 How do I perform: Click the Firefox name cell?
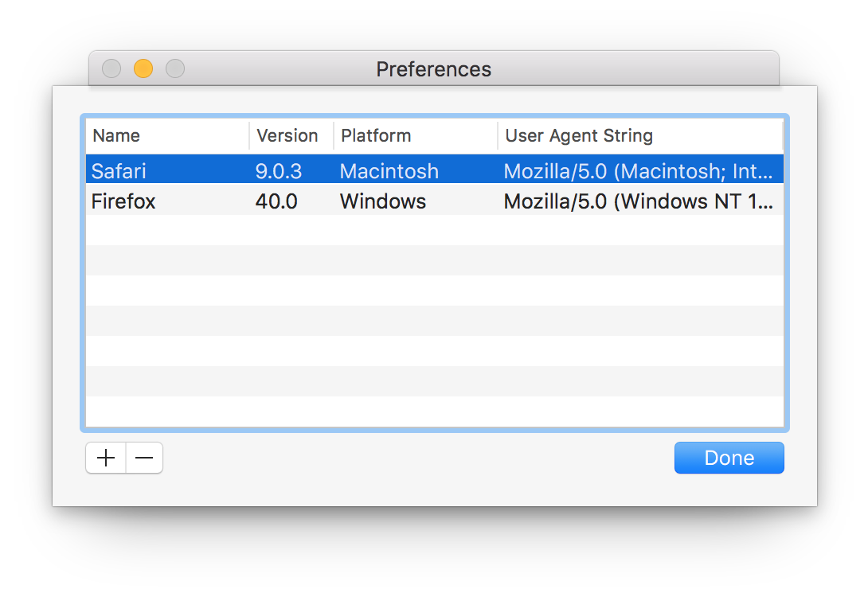[123, 201]
